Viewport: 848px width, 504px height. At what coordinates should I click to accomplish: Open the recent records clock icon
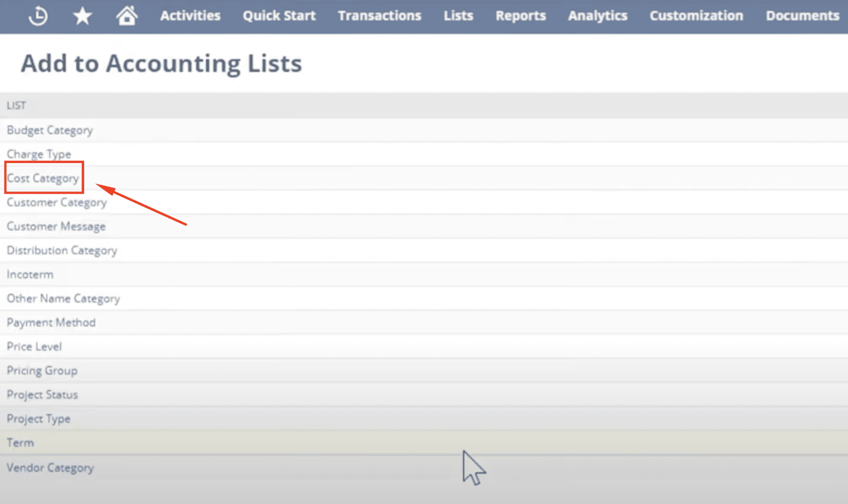point(38,16)
